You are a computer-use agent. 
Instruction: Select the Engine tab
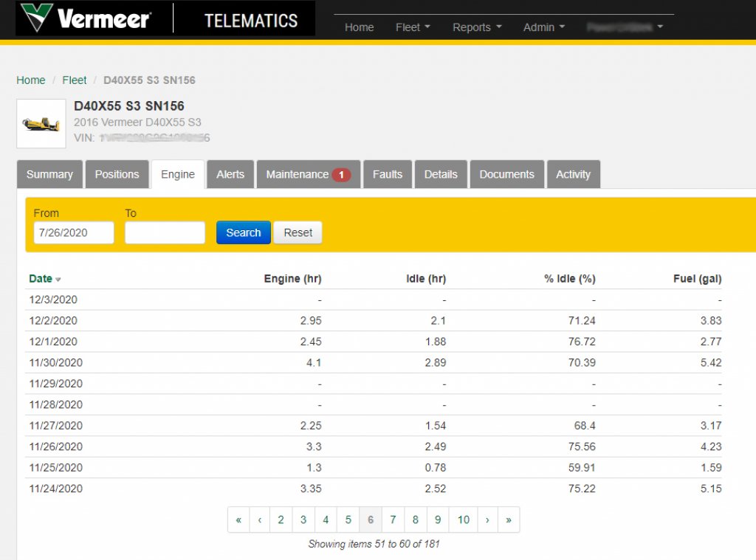178,174
